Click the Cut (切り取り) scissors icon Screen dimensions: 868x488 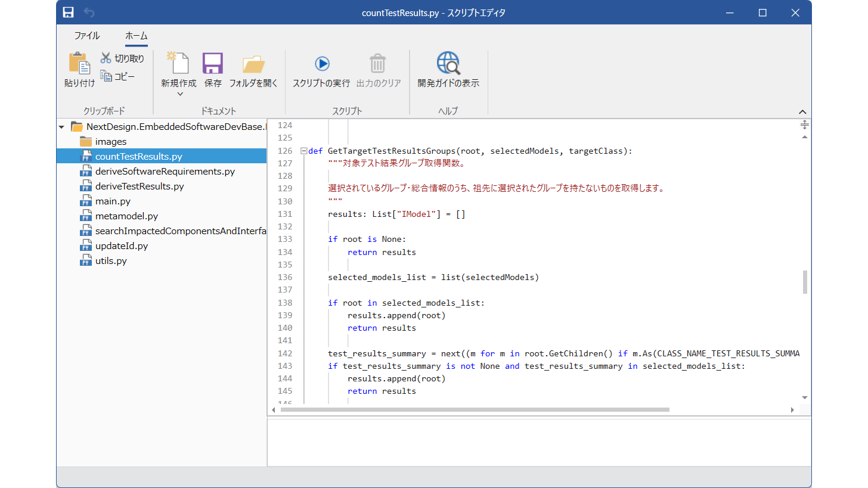[106, 58]
